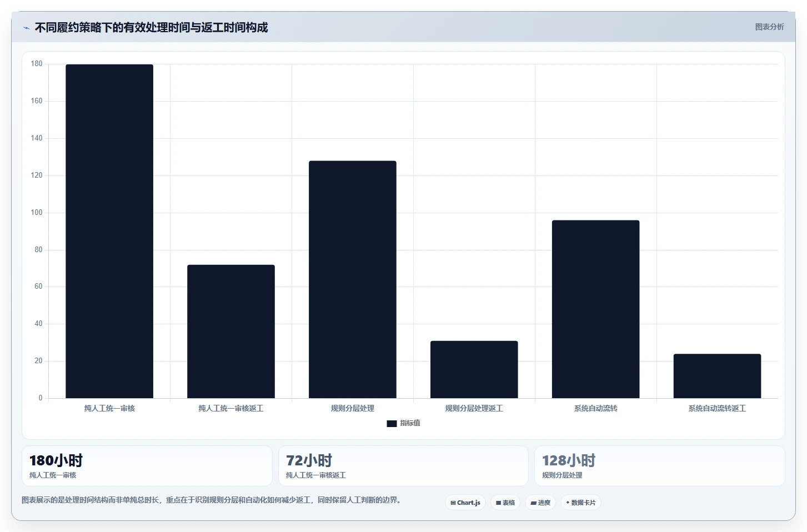807x532 pixels.
Task: Click the x-axis label 规则分层处理返工
Action: pos(474,408)
